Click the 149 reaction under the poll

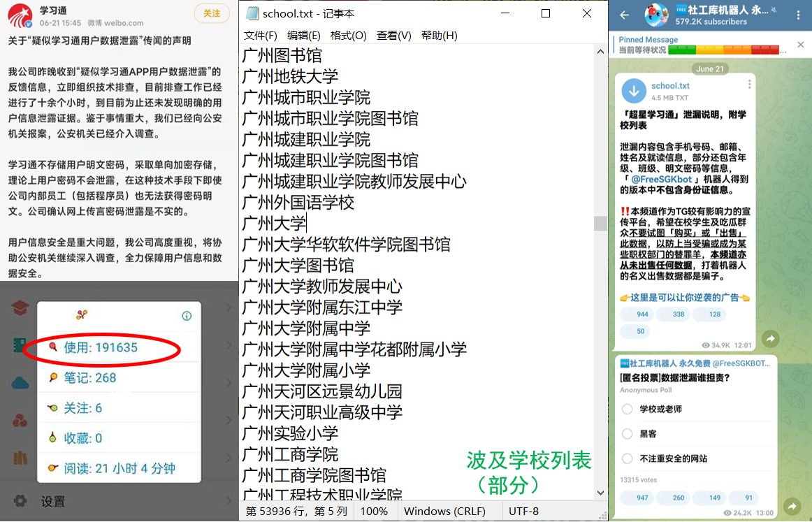pyautogui.click(x=709, y=498)
